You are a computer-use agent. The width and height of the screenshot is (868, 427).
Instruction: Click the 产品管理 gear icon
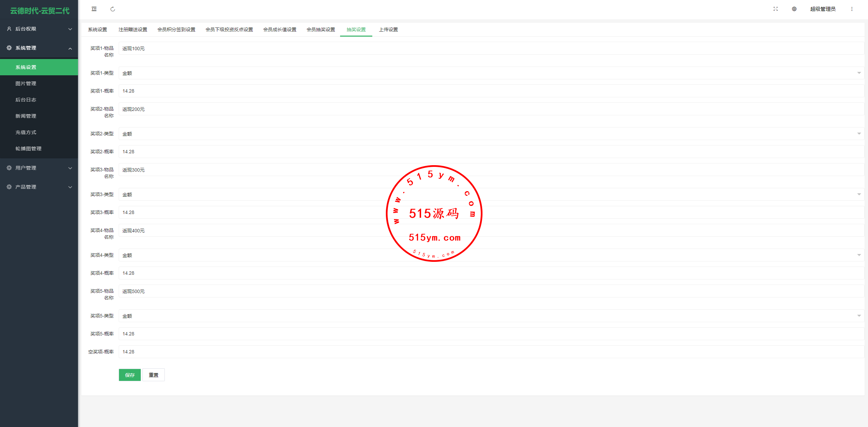click(9, 187)
